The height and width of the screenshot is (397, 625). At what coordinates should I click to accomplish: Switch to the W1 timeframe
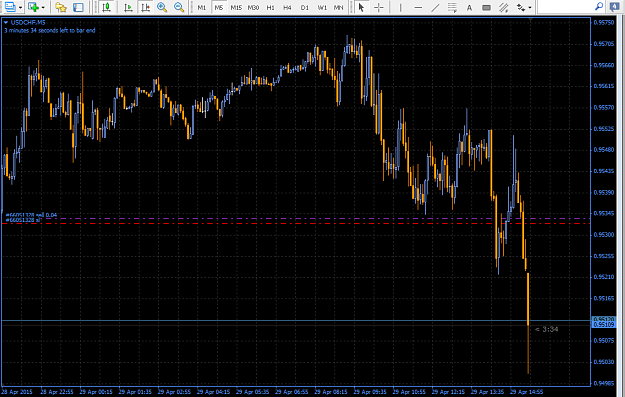(322, 7)
